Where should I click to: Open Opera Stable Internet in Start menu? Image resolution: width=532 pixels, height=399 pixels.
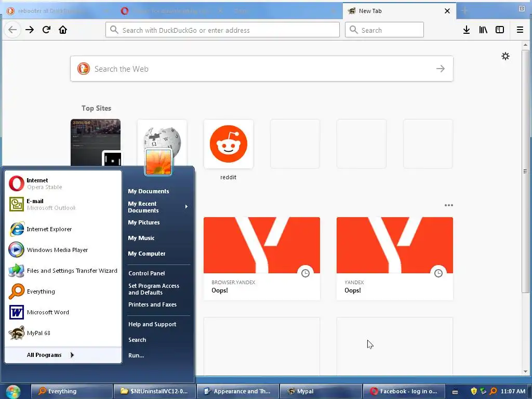tap(63, 183)
